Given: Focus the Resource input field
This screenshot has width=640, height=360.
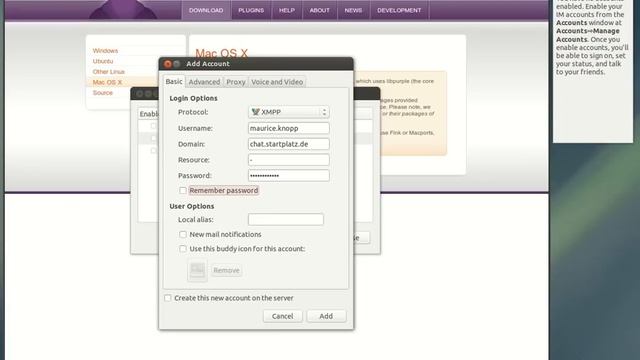Looking at the screenshot, I should pyautogui.click(x=289, y=160).
